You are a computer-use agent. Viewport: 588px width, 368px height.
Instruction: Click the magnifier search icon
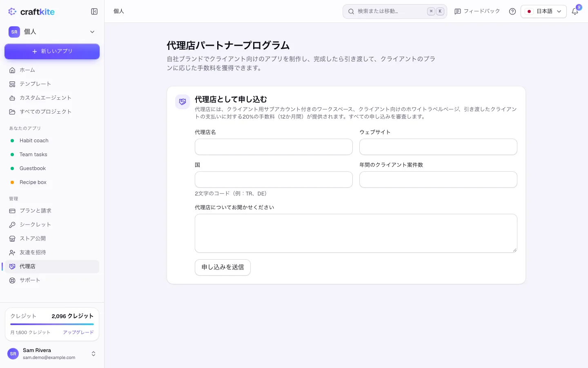(351, 11)
